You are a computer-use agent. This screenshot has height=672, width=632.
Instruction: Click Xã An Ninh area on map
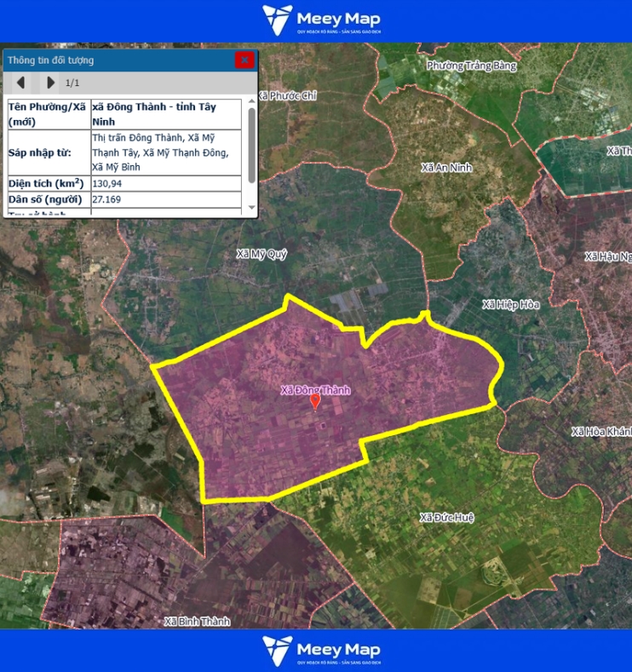[x=446, y=167]
